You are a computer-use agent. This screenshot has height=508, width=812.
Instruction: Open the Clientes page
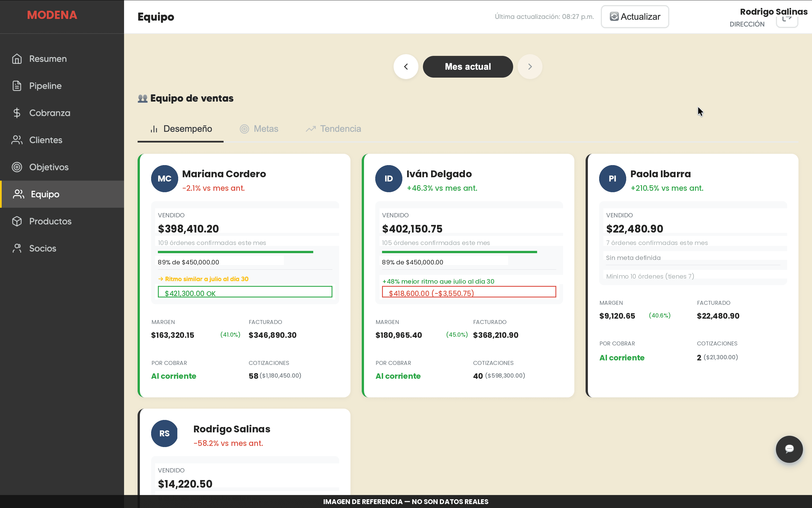[x=62, y=140]
